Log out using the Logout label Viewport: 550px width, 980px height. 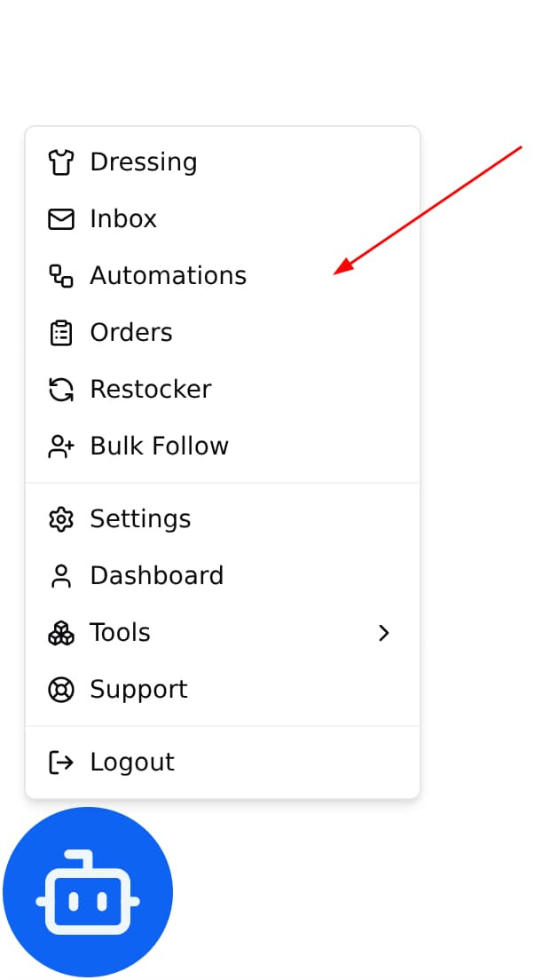132,763
